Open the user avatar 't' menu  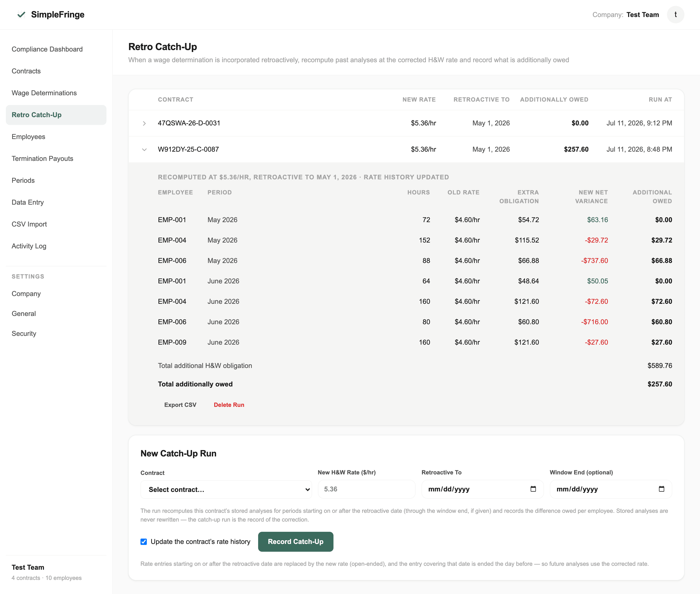[x=675, y=15]
